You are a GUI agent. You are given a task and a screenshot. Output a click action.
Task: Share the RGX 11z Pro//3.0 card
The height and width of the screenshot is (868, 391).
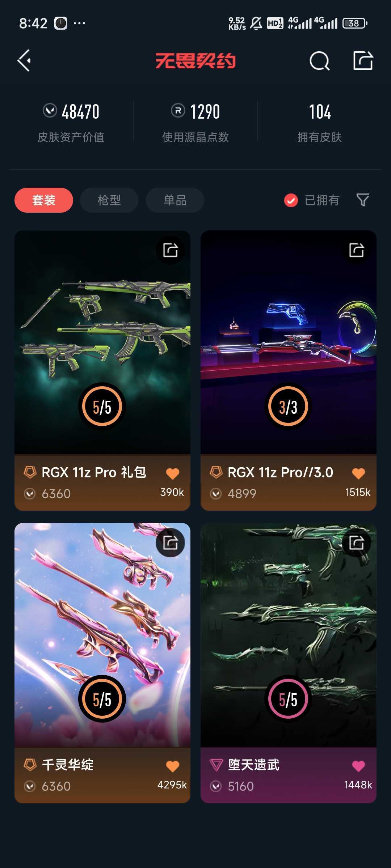[356, 250]
